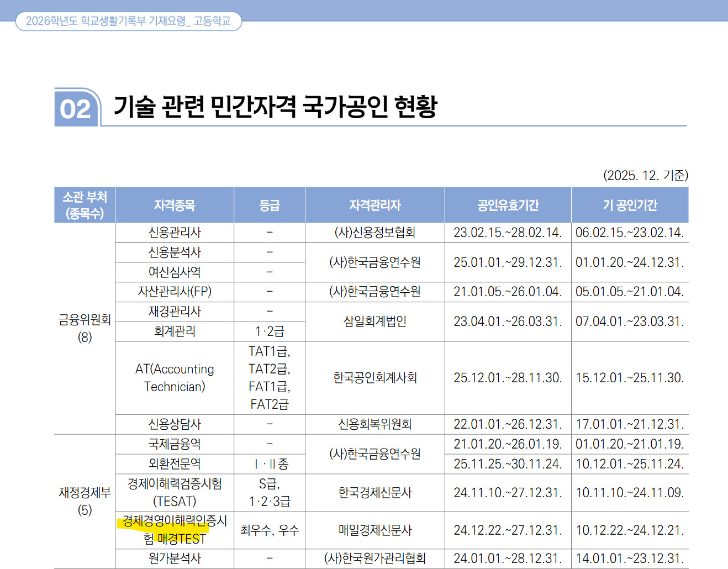Screen dimensions: 728x569
Task: Click the manager cell '매일경제신문사'
Action: 375,530
